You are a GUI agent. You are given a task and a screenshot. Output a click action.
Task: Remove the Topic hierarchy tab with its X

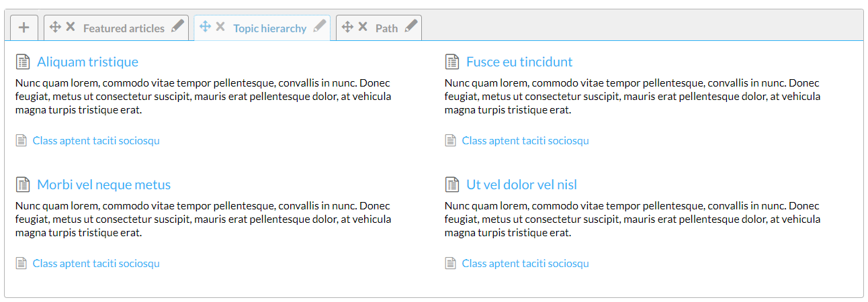[x=220, y=27]
